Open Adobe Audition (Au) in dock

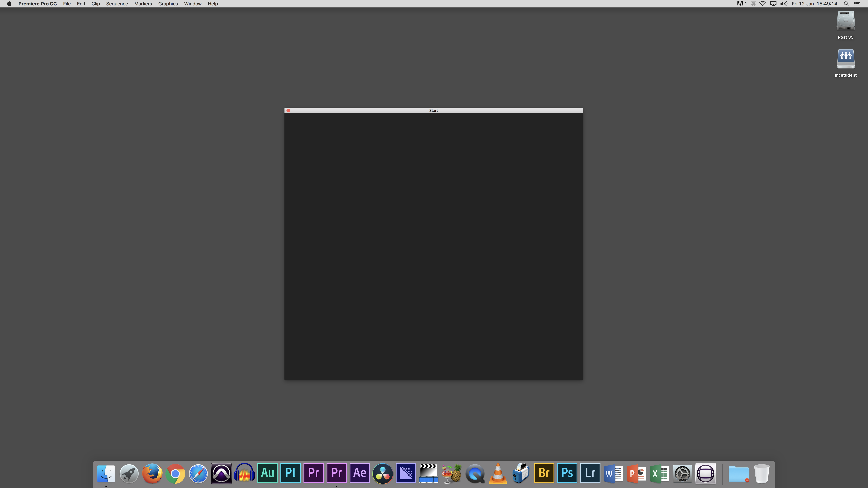[268, 473]
